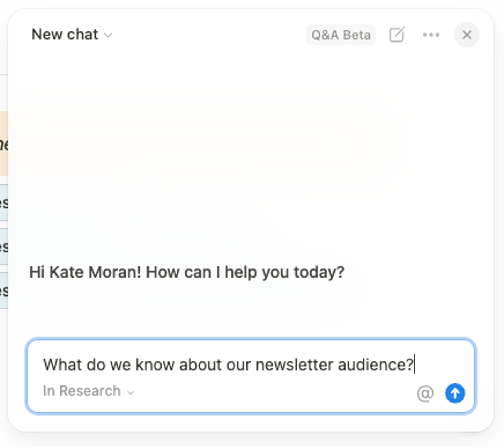Click the New chat title
This screenshot has width=504, height=447.
(65, 35)
